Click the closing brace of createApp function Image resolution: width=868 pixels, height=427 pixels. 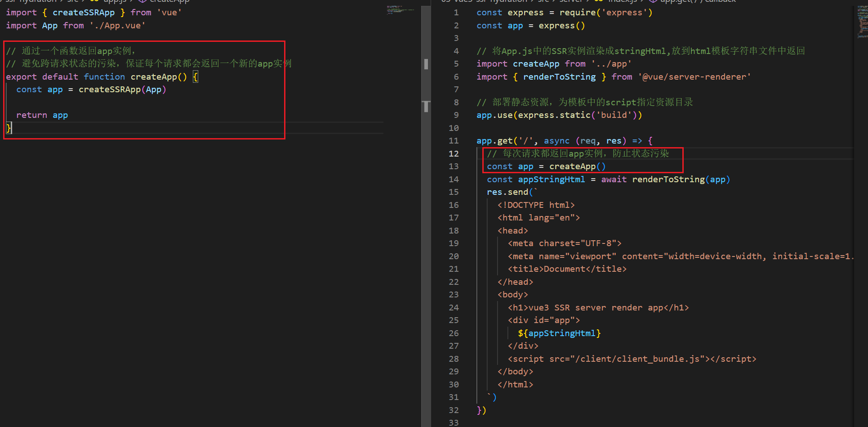9,128
